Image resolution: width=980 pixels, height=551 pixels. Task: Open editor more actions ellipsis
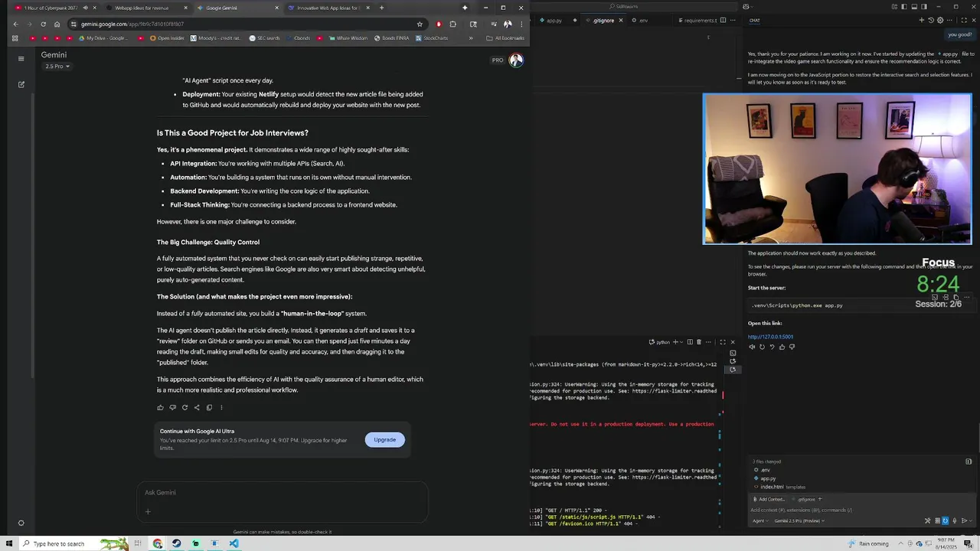pyautogui.click(x=733, y=21)
